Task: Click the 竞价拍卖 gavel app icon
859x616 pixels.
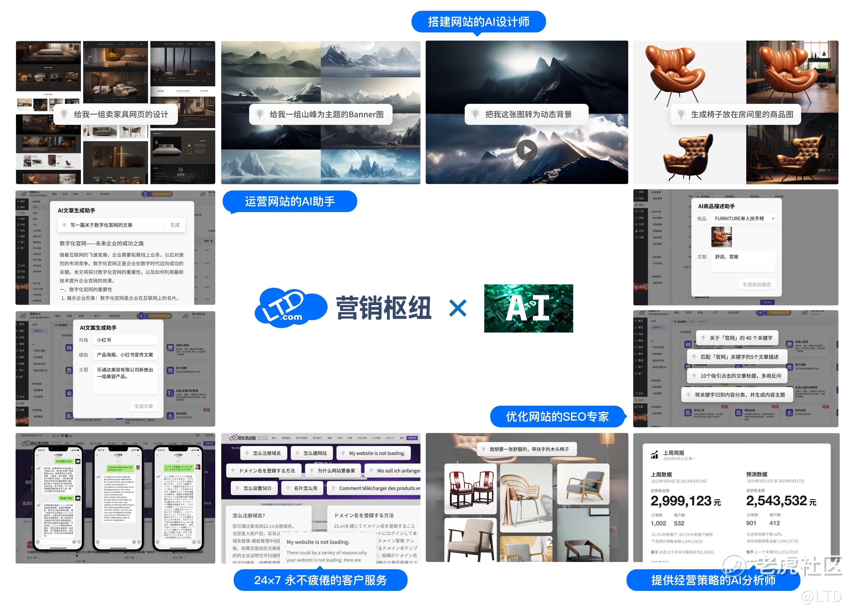Action: tap(170, 416)
